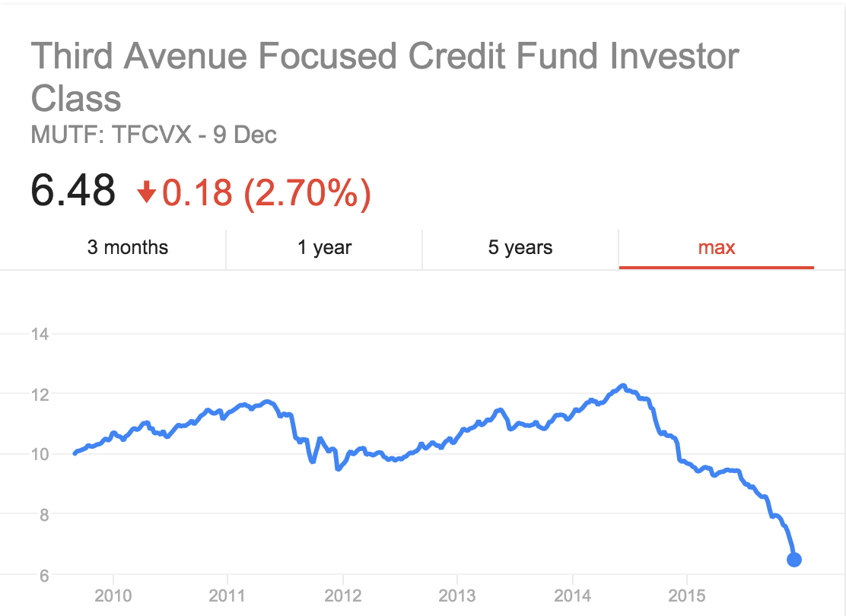Click the 8 y-axis value label
846x616 pixels.
click(x=44, y=515)
